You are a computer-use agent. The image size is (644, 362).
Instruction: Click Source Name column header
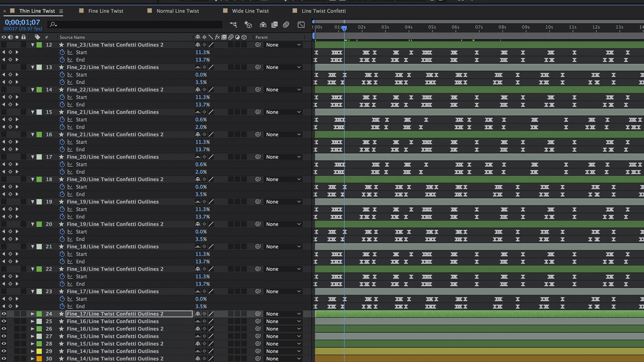72,37
